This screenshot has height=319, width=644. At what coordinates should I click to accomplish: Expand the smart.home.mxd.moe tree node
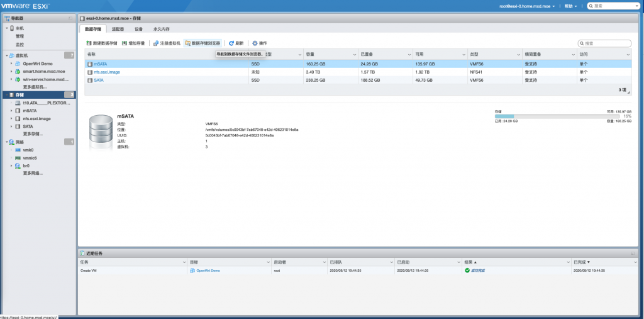[x=11, y=72]
